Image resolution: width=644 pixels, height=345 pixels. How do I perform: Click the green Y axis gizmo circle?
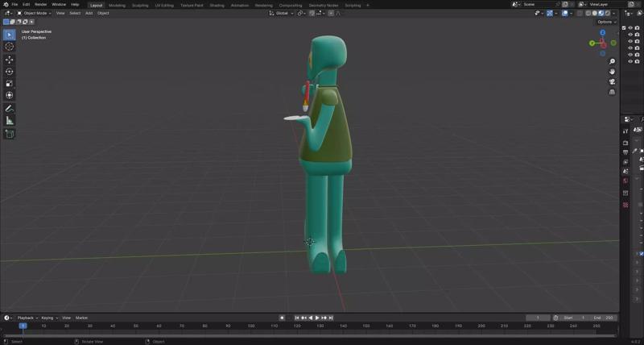[x=592, y=44]
